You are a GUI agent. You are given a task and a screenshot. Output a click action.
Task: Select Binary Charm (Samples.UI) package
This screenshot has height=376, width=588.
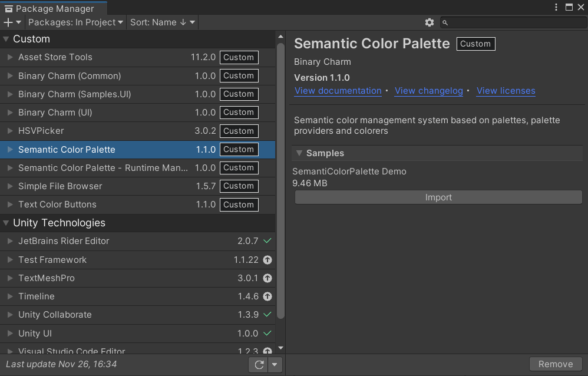click(138, 94)
